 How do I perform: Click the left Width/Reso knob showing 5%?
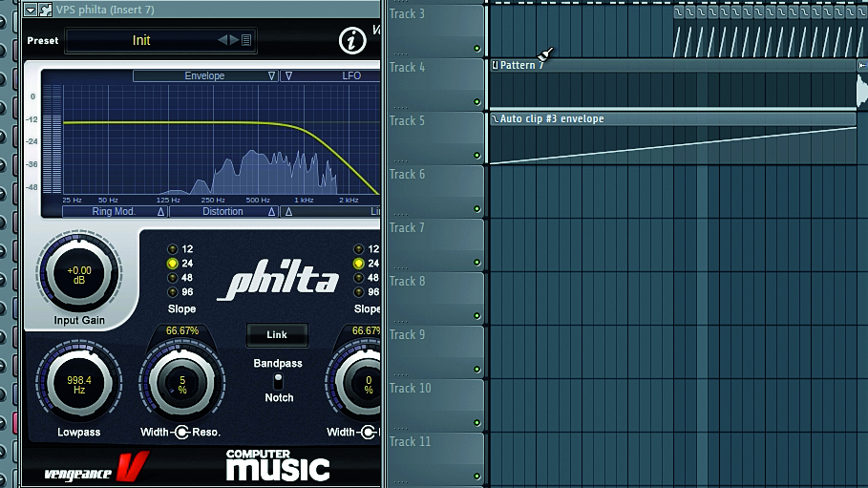(x=182, y=383)
